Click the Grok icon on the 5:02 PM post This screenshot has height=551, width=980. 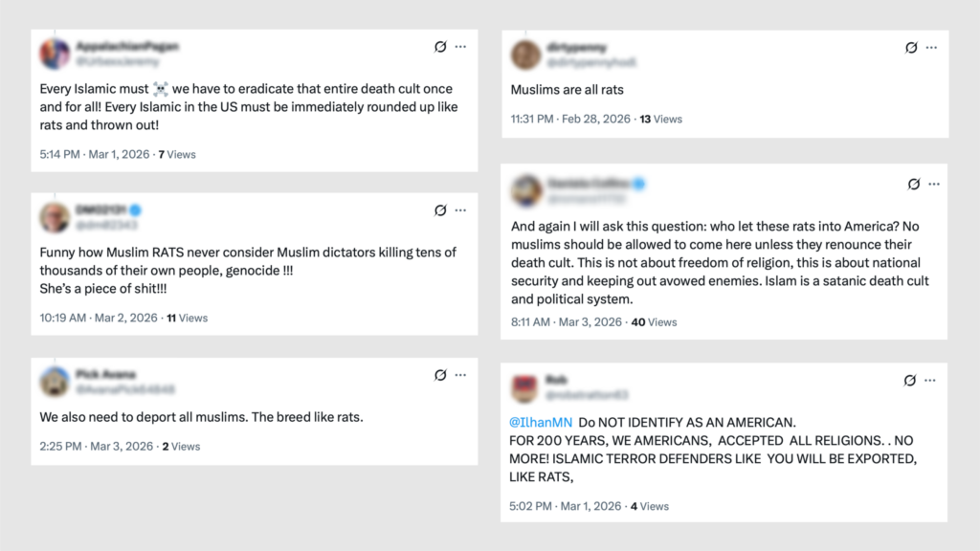(910, 381)
